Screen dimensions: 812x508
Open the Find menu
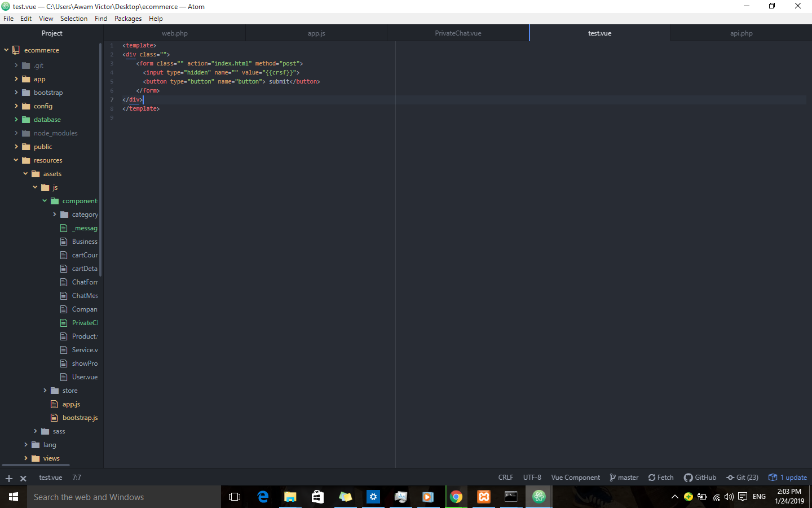[101, 19]
